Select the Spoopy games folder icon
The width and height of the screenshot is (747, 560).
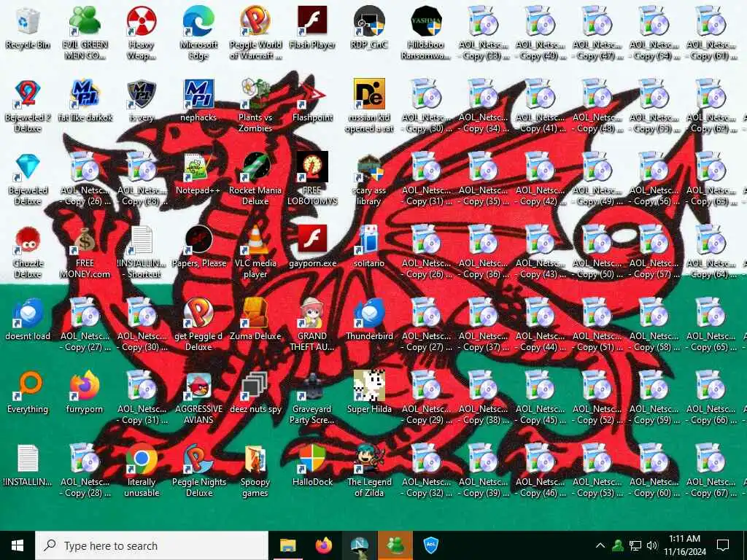255,459
